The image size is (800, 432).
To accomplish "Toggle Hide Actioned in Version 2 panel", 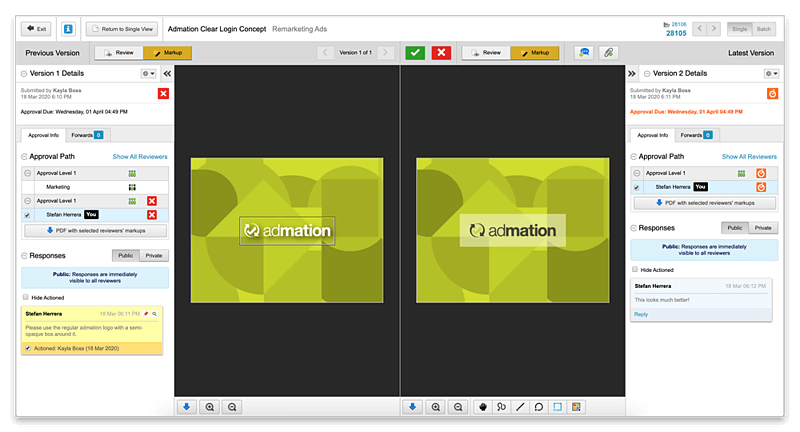I will 635,269.
